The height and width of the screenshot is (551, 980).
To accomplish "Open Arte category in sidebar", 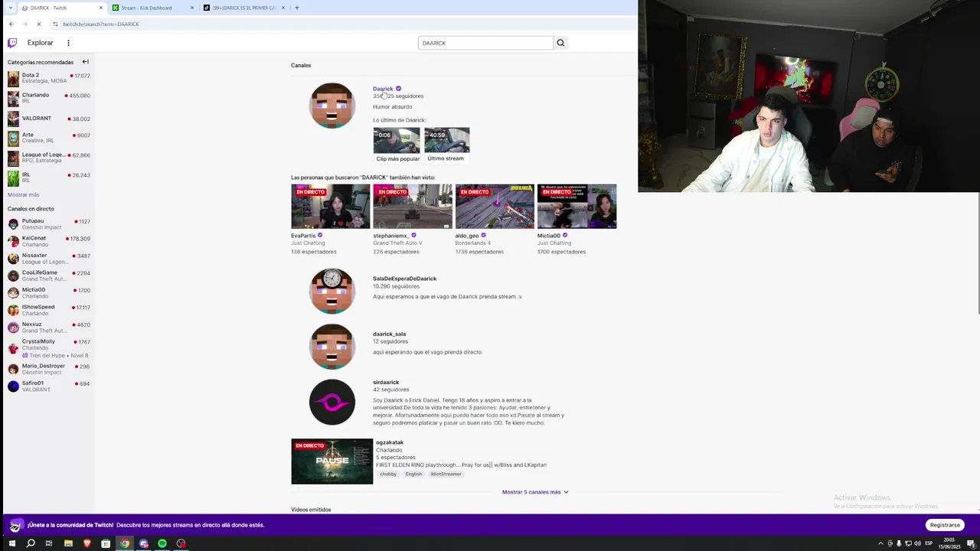I will coord(49,139).
